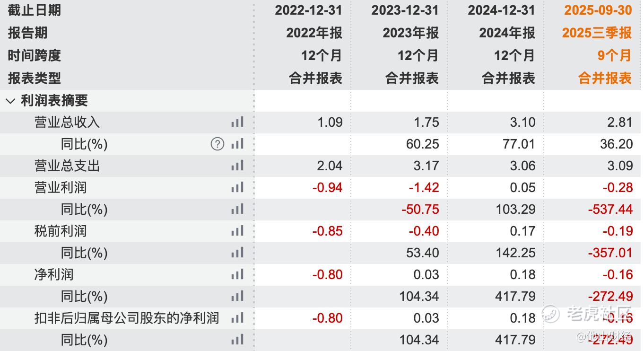Open chart icon for 营业总支出 row
This screenshot has width=644, height=351.
tap(237, 166)
